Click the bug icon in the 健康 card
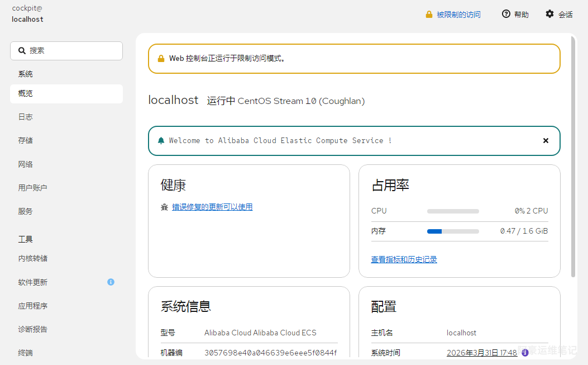588x365 pixels. click(164, 207)
